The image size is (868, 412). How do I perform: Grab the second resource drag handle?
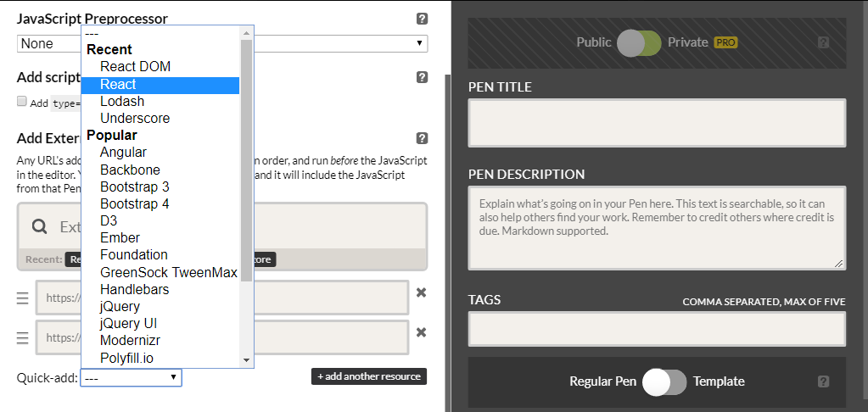click(23, 338)
